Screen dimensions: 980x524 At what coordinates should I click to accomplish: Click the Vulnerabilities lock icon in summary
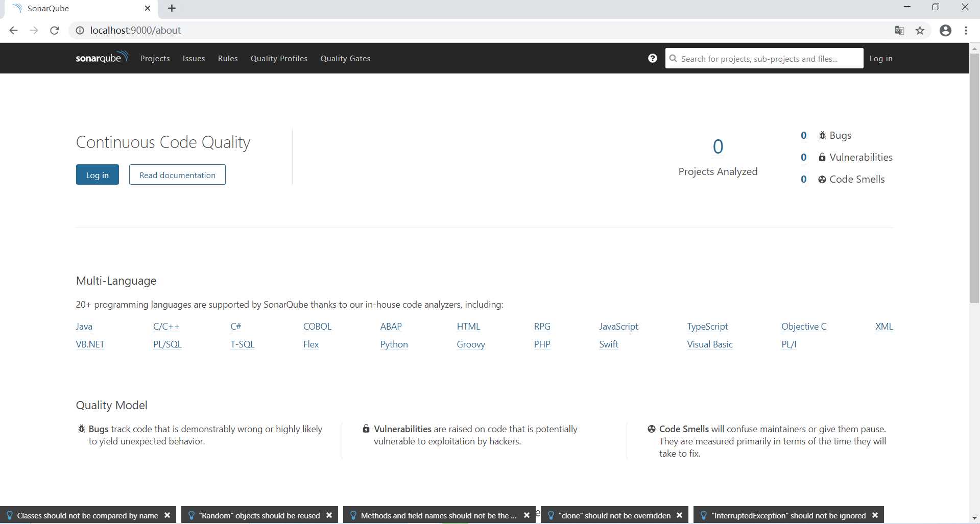pyautogui.click(x=822, y=157)
